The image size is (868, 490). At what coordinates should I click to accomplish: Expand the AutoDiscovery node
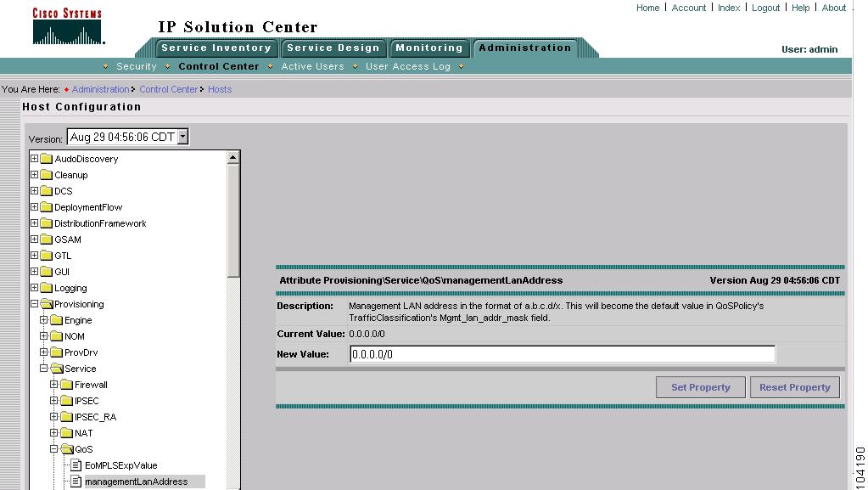[34, 159]
